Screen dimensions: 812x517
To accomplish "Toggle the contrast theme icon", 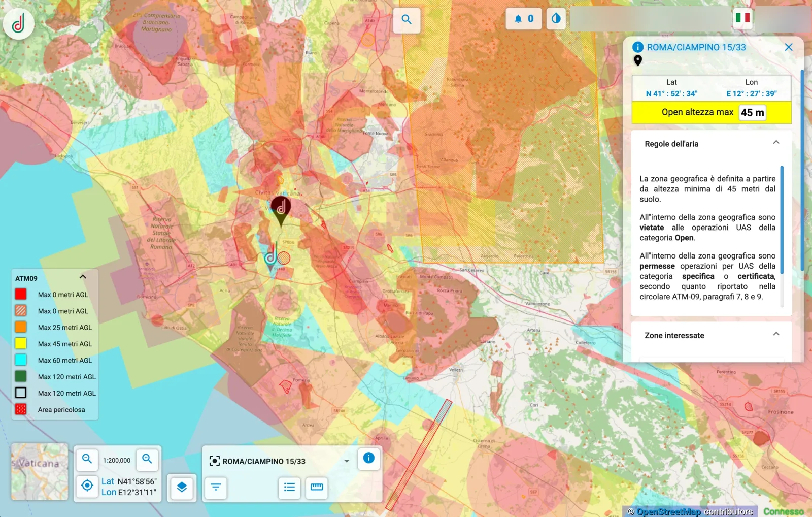I will pos(556,19).
